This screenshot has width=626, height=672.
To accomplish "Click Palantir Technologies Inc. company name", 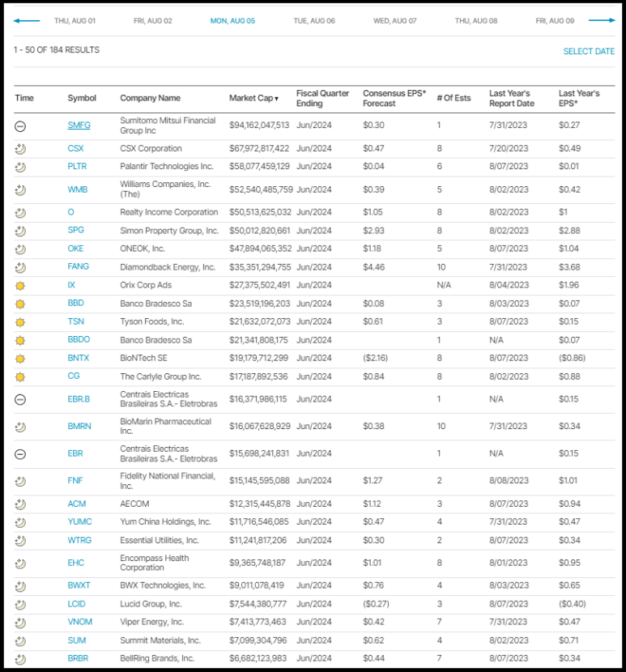I will [167, 166].
